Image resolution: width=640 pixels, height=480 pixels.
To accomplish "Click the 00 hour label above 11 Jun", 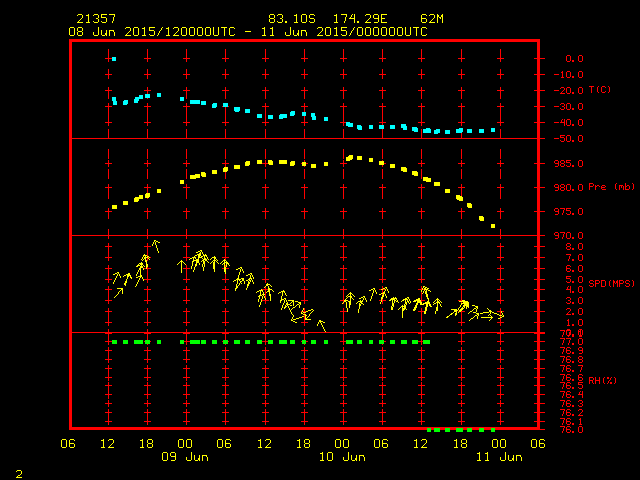I will point(499,444).
